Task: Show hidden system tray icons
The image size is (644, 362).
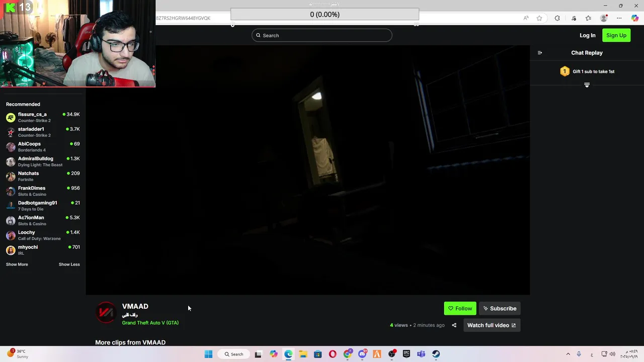Action: (568, 354)
